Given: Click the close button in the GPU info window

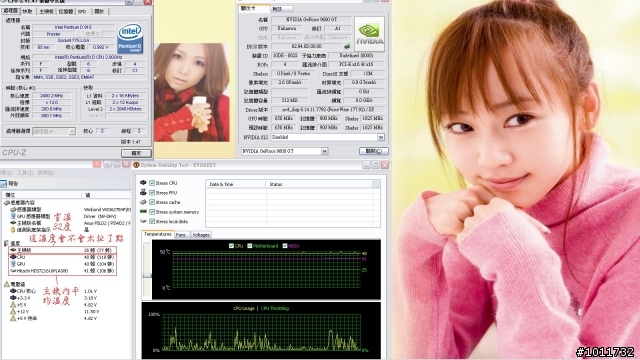Looking at the screenshot, I should coord(374,151).
